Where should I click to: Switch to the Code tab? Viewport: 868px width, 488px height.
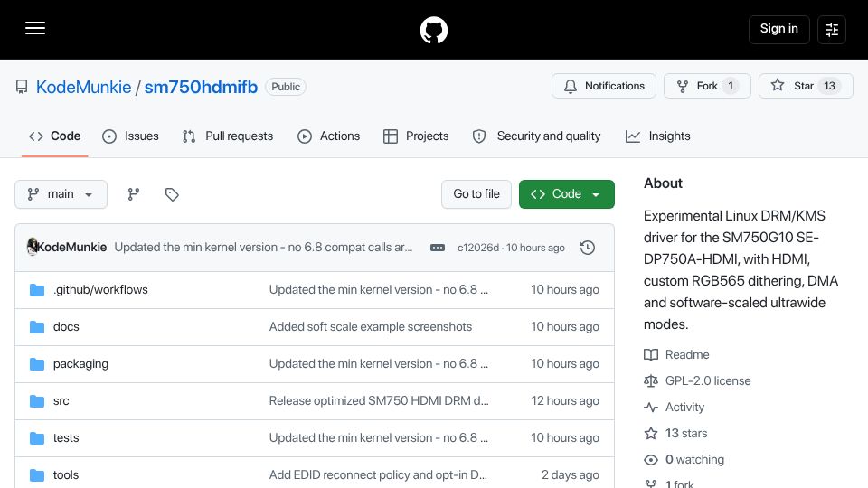coord(55,136)
